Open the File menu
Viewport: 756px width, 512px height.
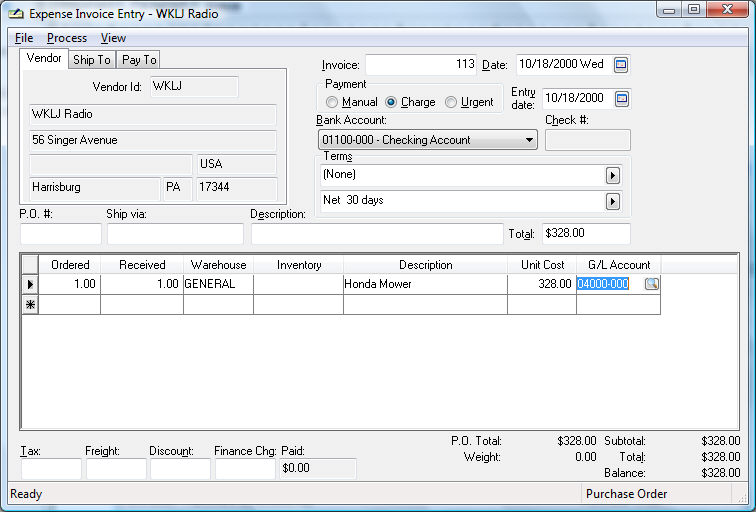[24, 38]
